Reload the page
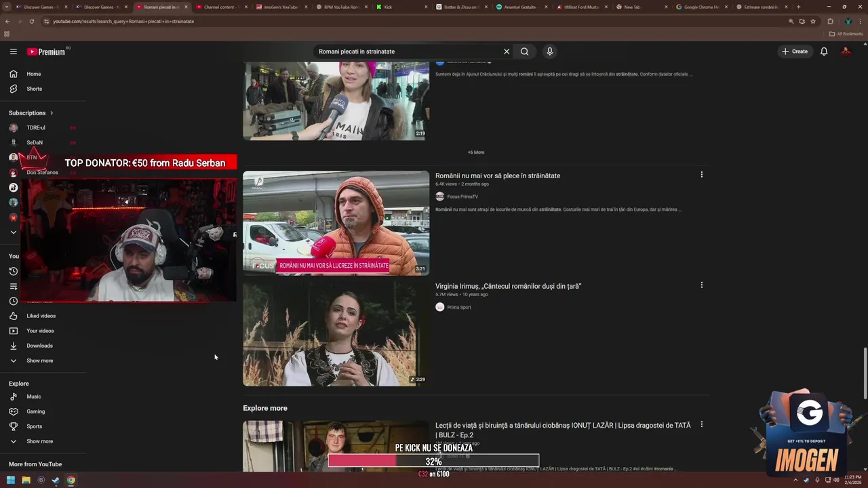This screenshot has width=868, height=488. click(33, 21)
